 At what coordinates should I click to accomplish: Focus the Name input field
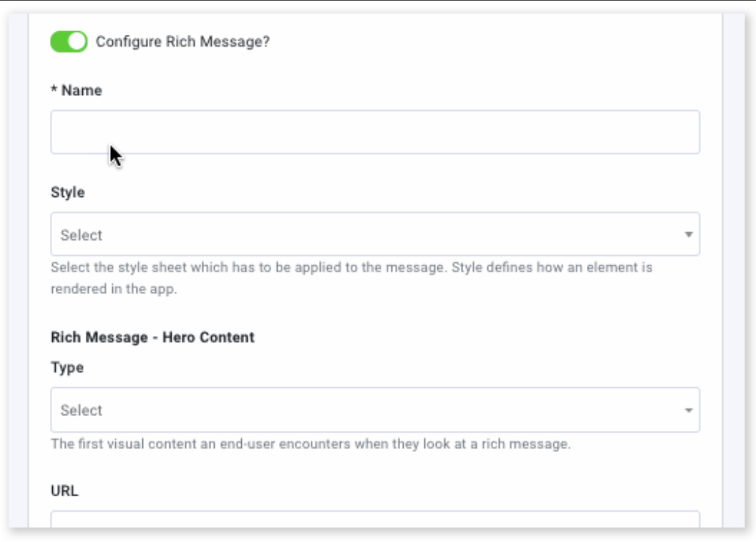375,132
